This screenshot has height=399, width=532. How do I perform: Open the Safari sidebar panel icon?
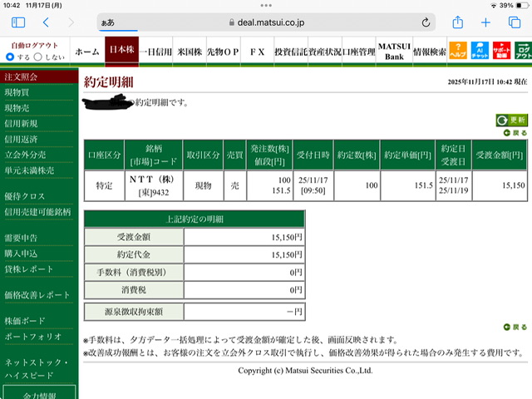point(18,22)
